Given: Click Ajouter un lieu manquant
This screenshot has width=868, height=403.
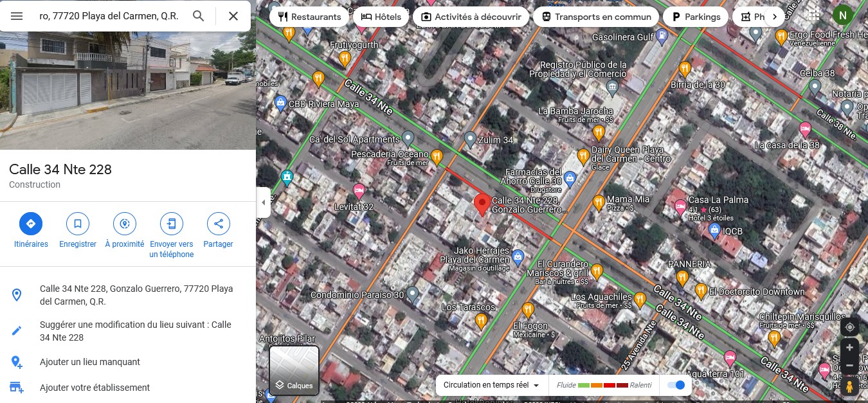Looking at the screenshot, I should tap(90, 362).
